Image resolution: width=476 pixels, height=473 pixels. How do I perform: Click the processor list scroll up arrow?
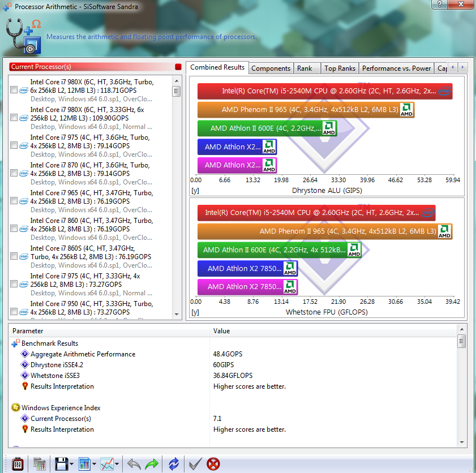pyautogui.click(x=177, y=81)
